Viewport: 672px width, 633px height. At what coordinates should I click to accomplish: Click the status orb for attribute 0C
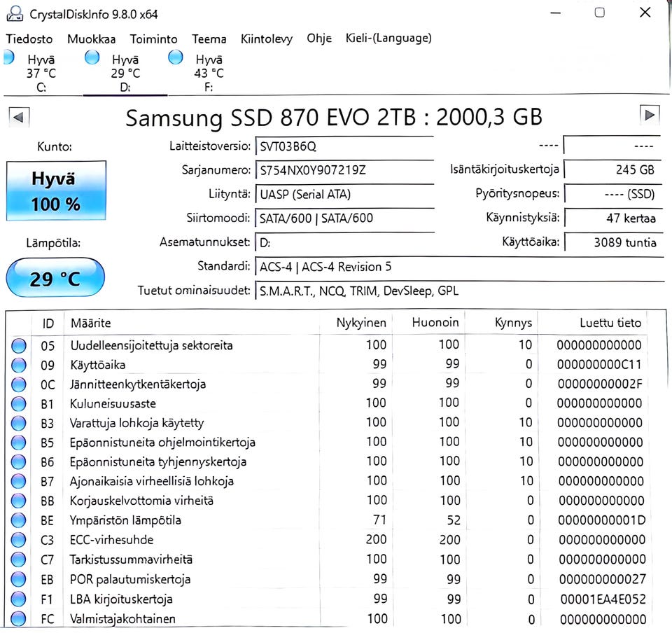point(18,384)
